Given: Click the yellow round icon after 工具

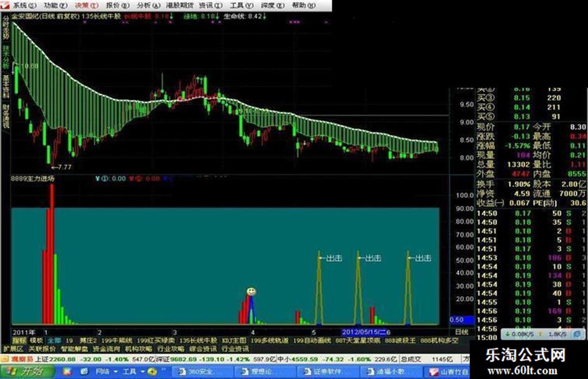Looking at the screenshot, I should point(152,372).
